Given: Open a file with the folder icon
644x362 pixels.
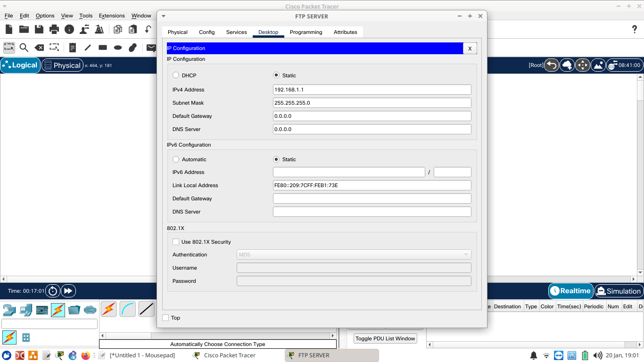Looking at the screenshot, I should click(x=24, y=29).
